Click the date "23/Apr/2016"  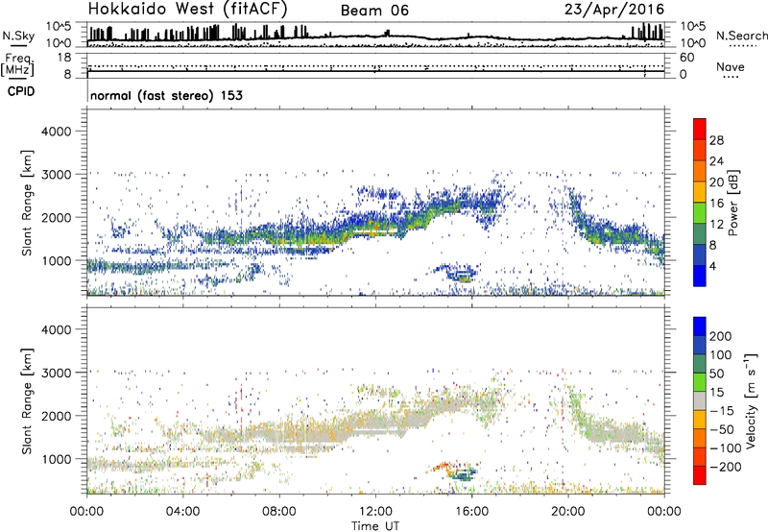pyautogui.click(x=614, y=10)
